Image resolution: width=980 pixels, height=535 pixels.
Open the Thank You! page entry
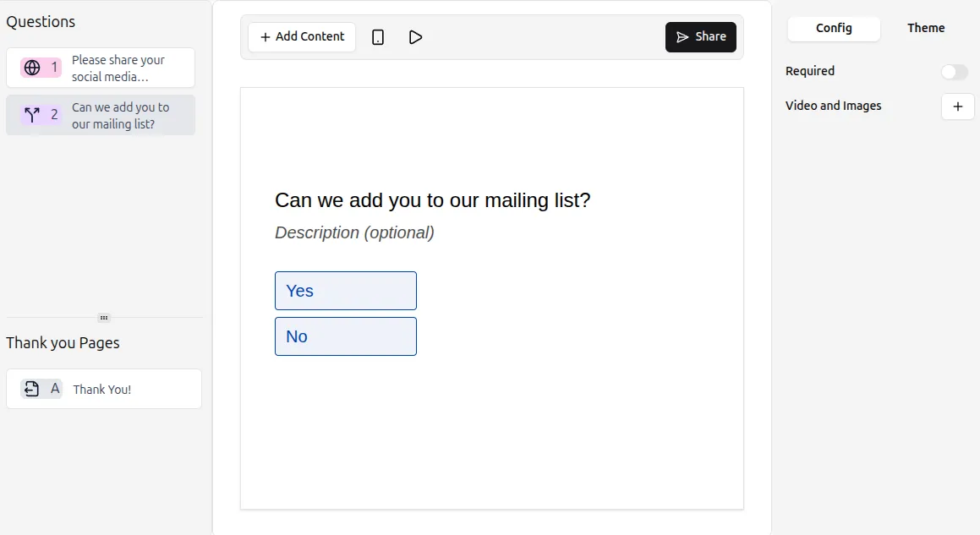[103, 389]
